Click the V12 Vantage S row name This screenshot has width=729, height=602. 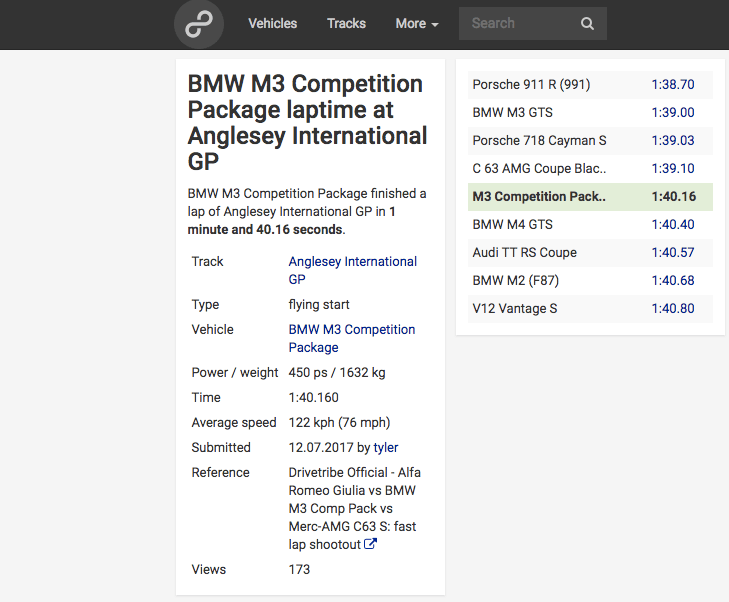point(515,308)
